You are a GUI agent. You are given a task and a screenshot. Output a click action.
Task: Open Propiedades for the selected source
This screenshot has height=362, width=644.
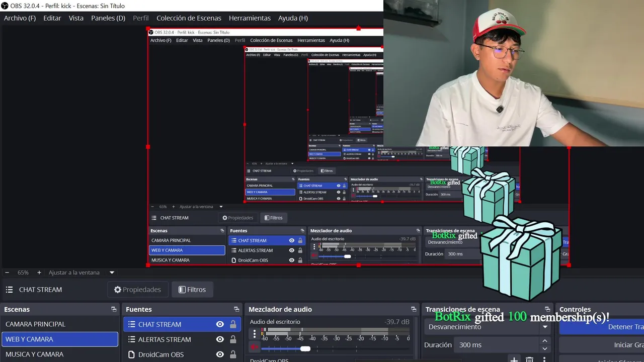click(x=137, y=290)
